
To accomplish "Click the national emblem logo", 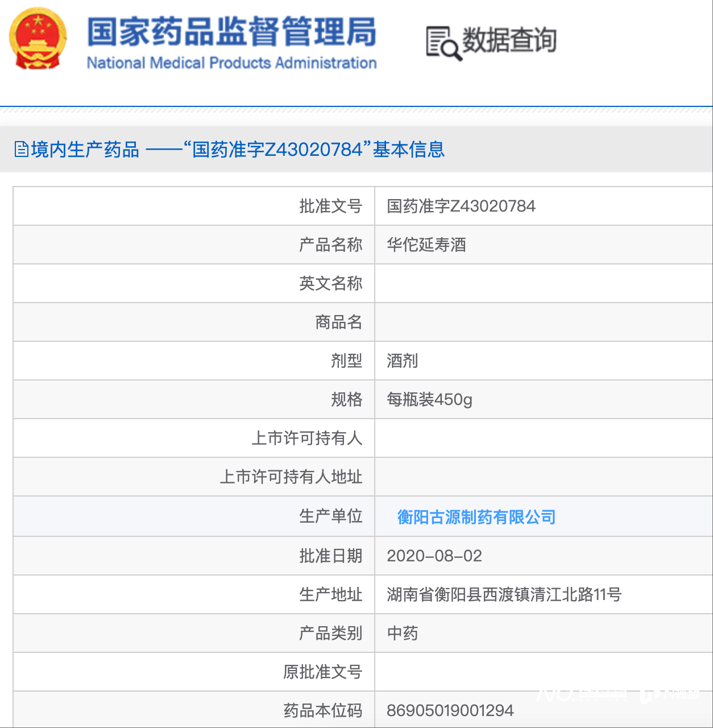I will [38, 39].
